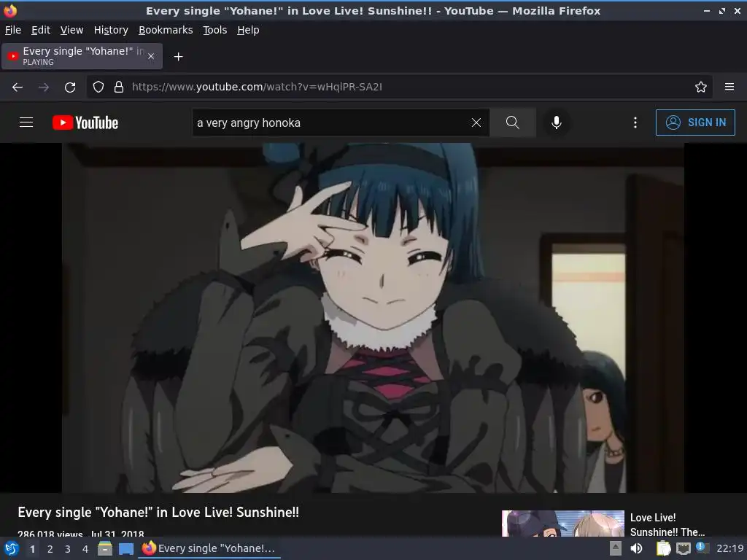This screenshot has height=560, width=747.
Task: Open the volume speaker tray icon
Action: coord(636,548)
